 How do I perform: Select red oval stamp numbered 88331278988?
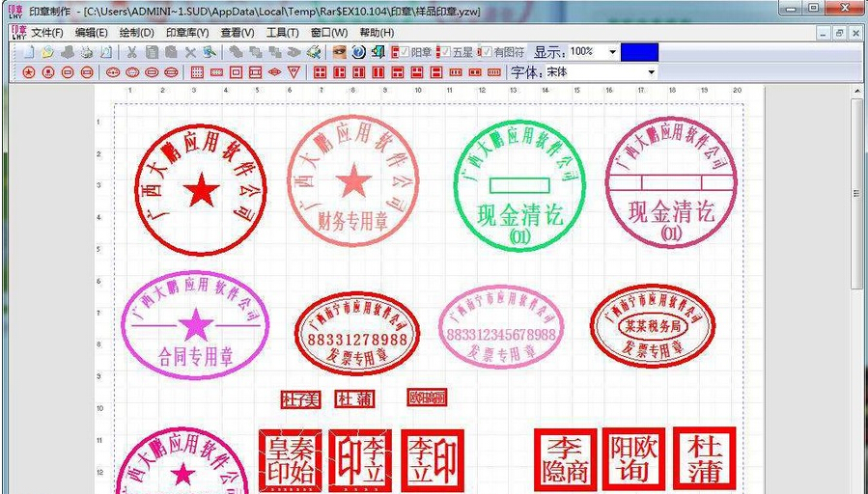tap(357, 334)
